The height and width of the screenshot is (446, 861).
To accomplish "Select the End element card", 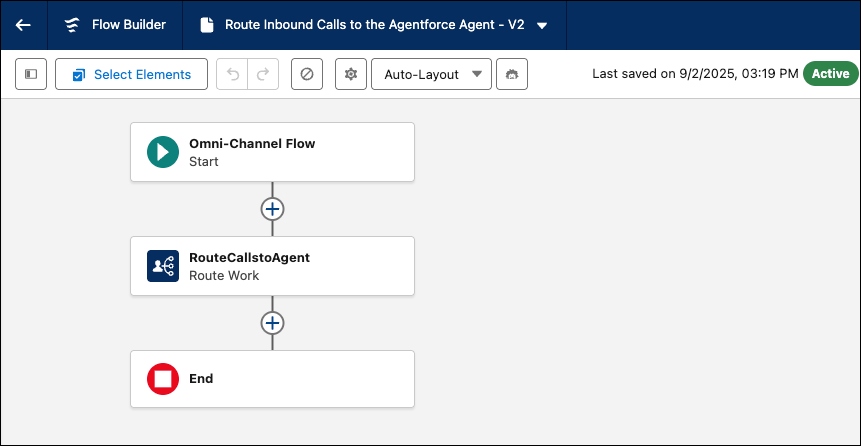I will click(272, 379).
